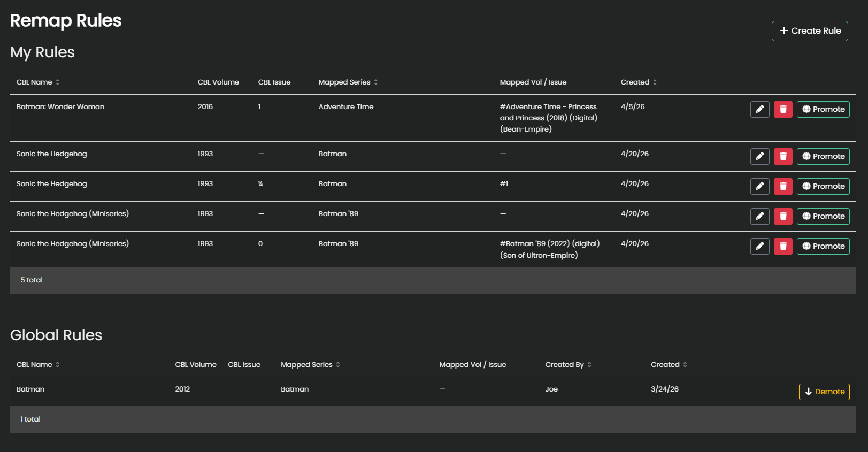The image size is (868, 452).
Task: Click the My Rules CBL Issue header
Action: pos(274,82)
